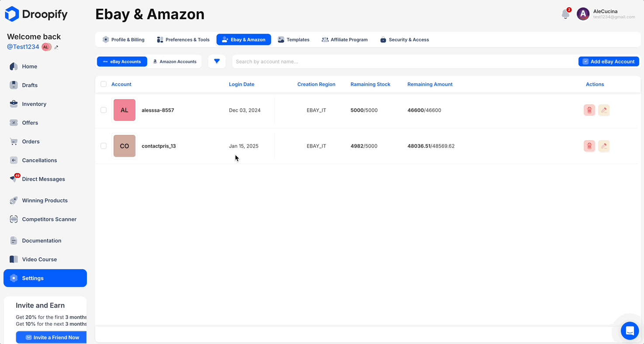Screen dimensions: 644x344
Task: Switch to Templates tab
Action: coord(294,40)
